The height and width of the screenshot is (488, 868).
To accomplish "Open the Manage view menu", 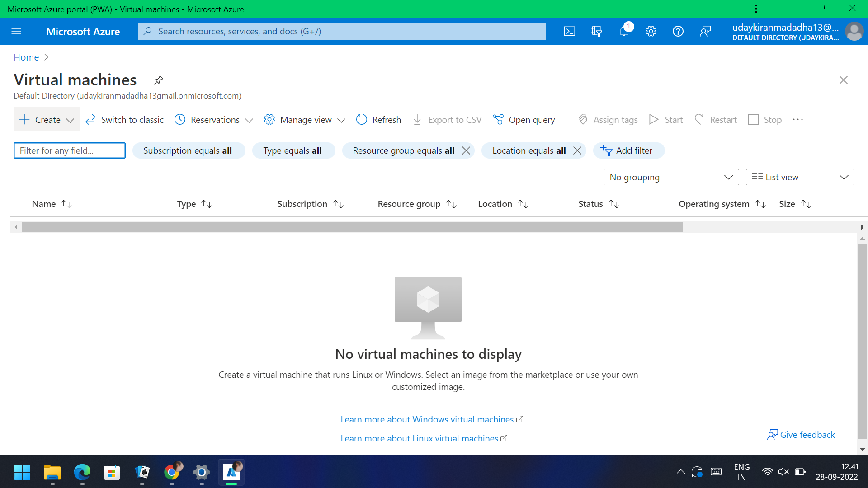I will click(304, 119).
